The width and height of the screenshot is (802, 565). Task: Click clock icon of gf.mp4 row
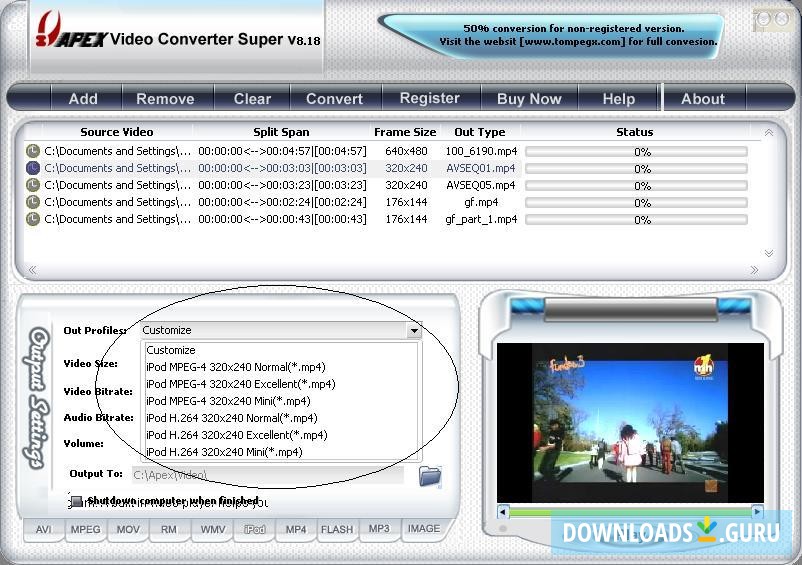coord(33,202)
